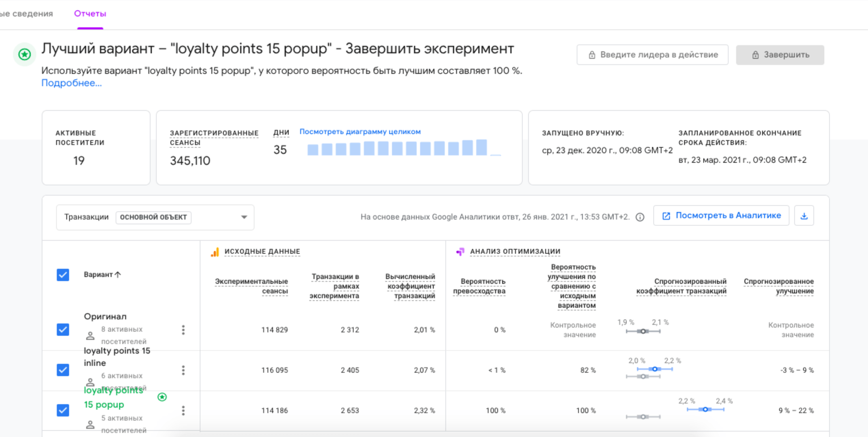Viewport: 868px width, 437px height.
Task: Open the Подробнее... link
Action: click(x=71, y=83)
